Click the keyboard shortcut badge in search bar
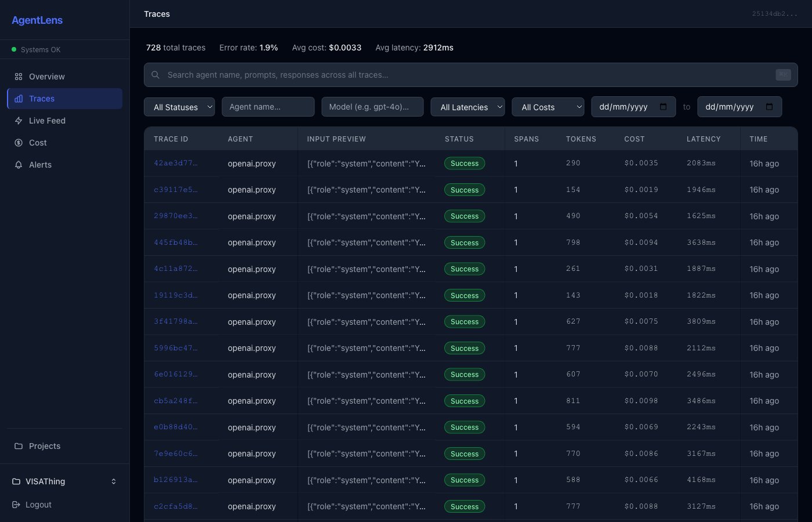 click(x=783, y=75)
